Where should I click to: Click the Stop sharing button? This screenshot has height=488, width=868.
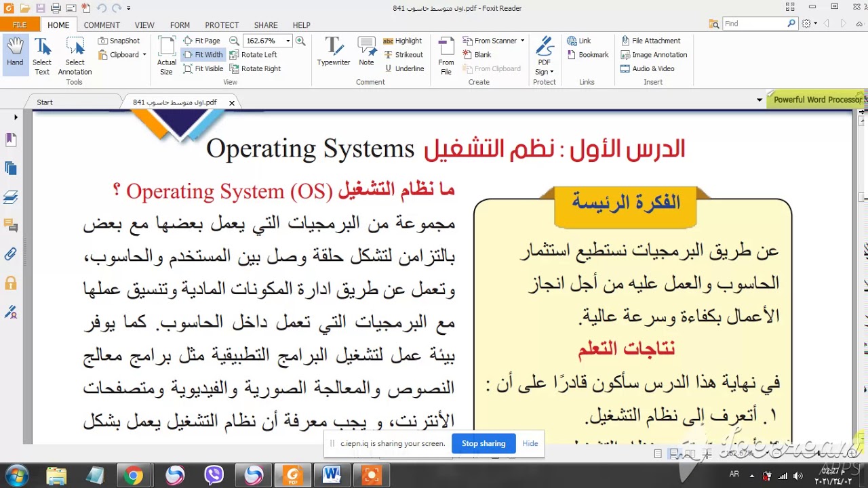pyautogui.click(x=484, y=443)
